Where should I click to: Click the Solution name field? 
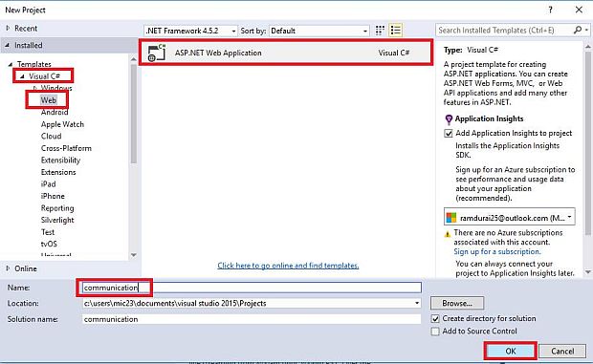252,319
